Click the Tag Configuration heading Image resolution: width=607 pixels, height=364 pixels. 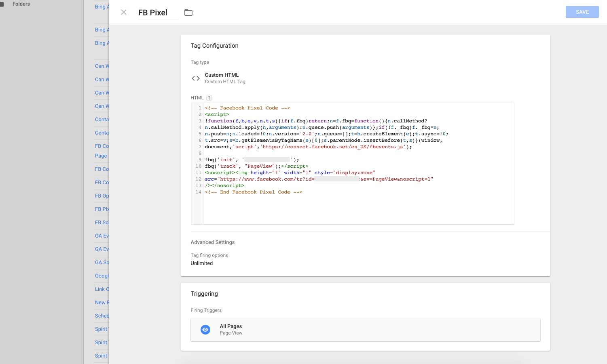(x=215, y=46)
